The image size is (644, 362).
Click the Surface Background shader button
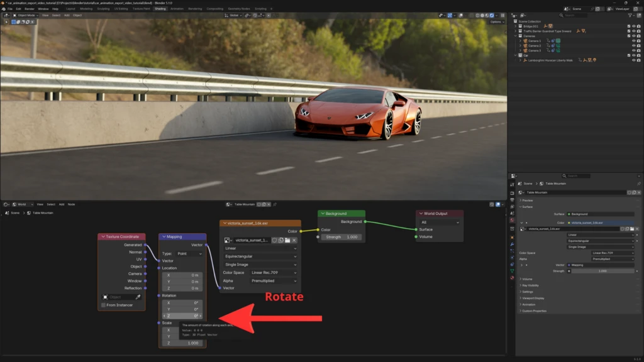coord(601,214)
